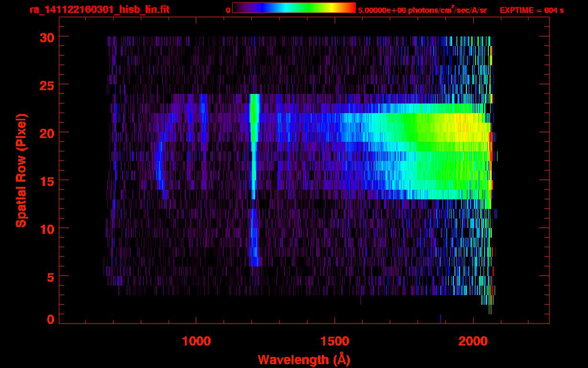The width and height of the screenshot is (588, 368).
Task: Click the EXPTIME = 604 s label
Action: (531, 10)
